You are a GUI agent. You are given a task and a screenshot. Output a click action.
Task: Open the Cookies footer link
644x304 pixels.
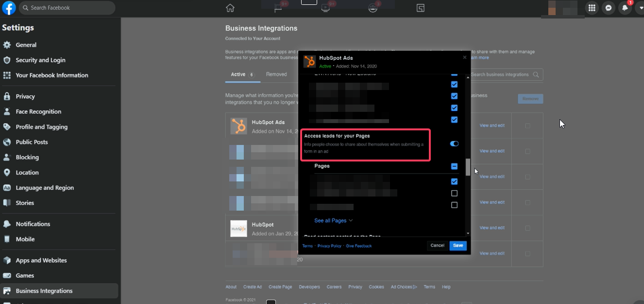(376, 287)
